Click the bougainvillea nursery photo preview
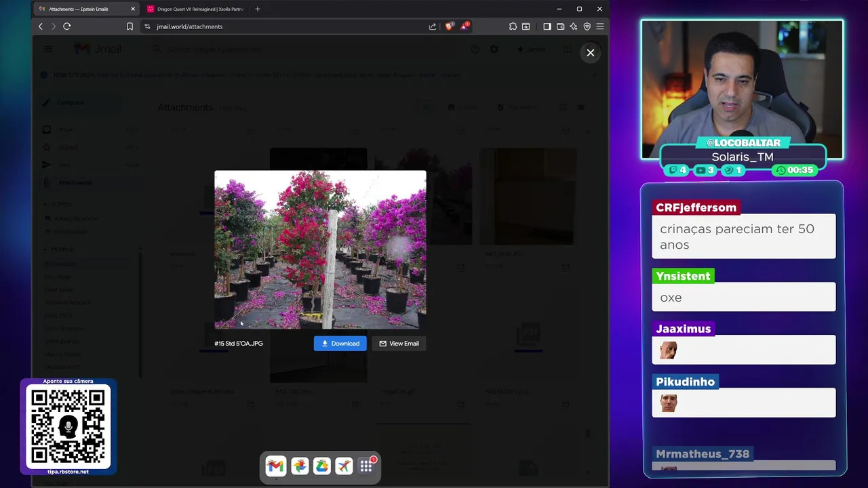This screenshot has height=488, width=868. (x=320, y=249)
